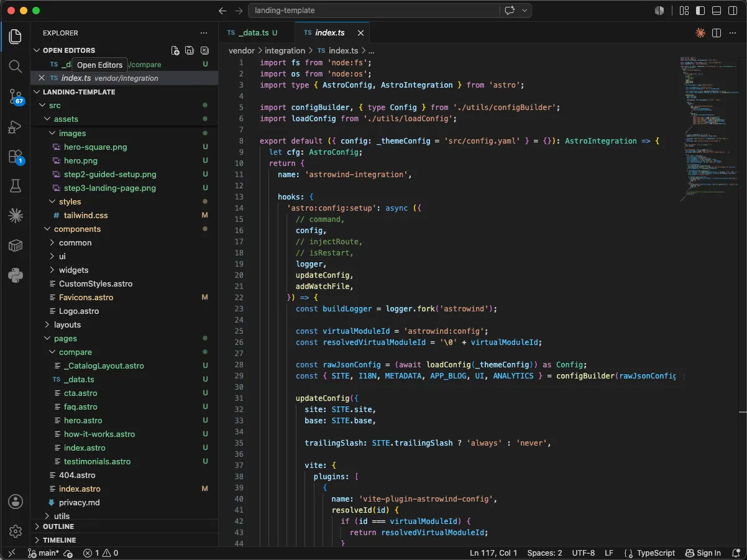The height and width of the screenshot is (560, 747).
Task: Open the Customize Layout icon
Action: pyautogui.click(x=684, y=11)
